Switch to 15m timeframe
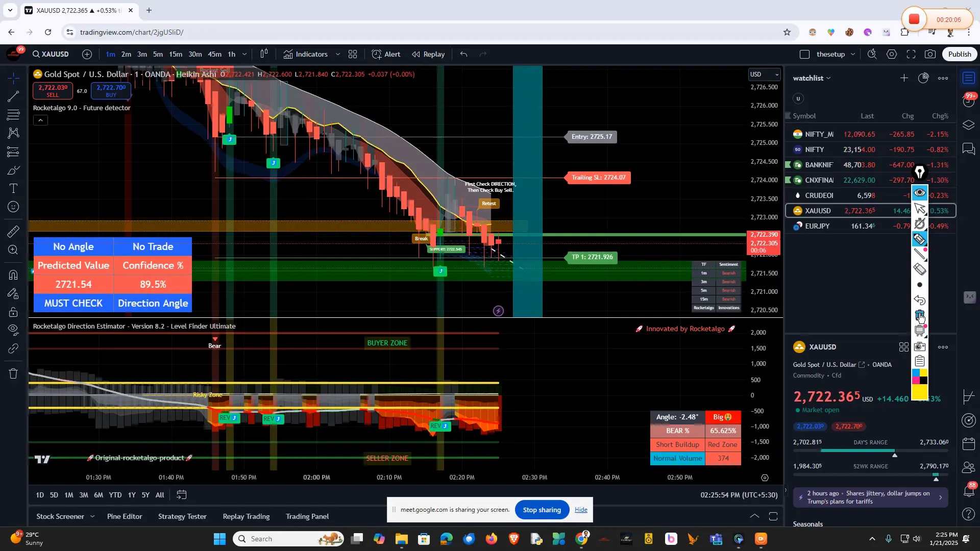The image size is (980, 551). coord(176,54)
